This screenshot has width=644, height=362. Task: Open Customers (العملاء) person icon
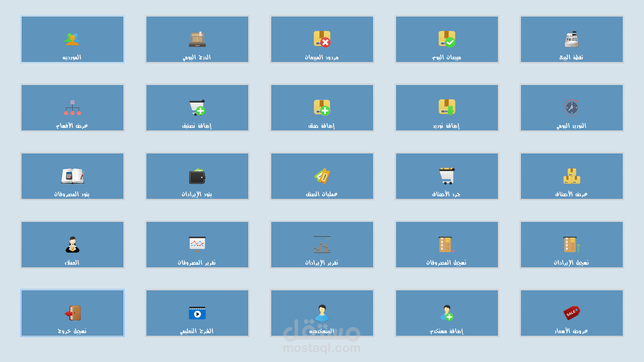(x=72, y=245)
